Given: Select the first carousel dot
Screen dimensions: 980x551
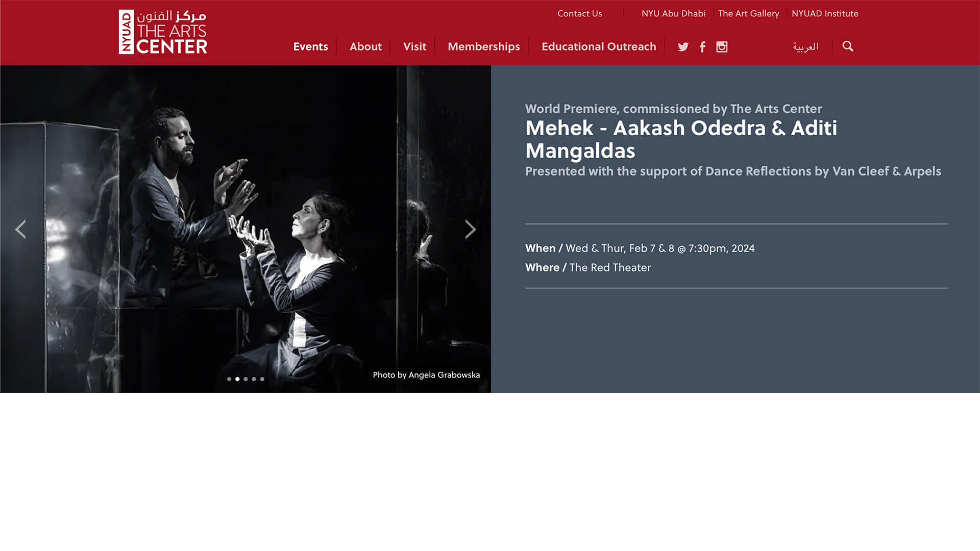Looking at the screenshot, I should tap(229, 379).
